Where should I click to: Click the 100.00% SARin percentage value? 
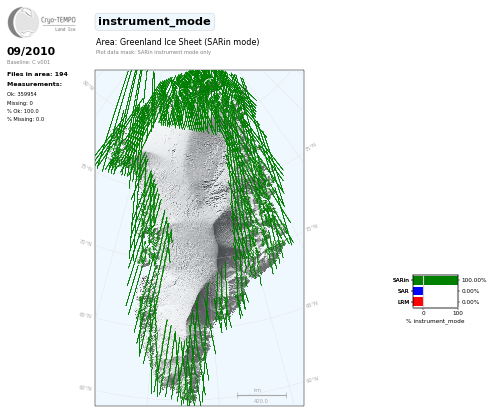click(x=474, y=280)
